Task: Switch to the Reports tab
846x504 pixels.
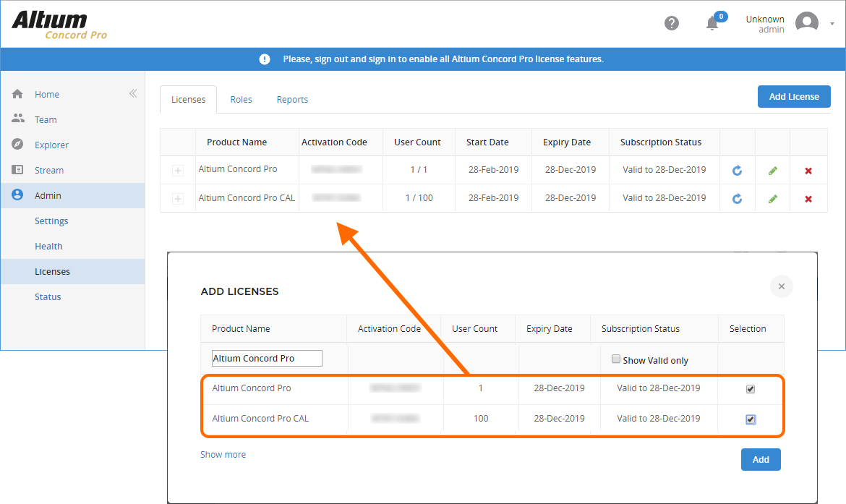Action: [292, 100]
